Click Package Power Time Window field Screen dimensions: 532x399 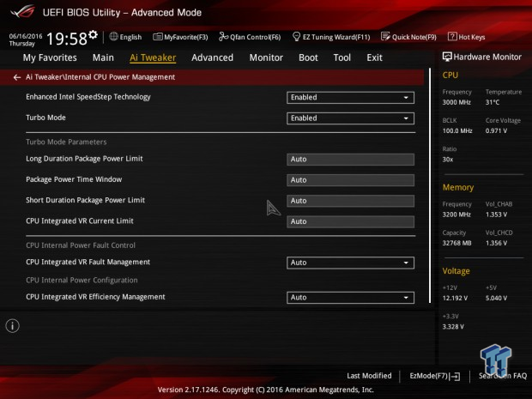click(350, 180)
